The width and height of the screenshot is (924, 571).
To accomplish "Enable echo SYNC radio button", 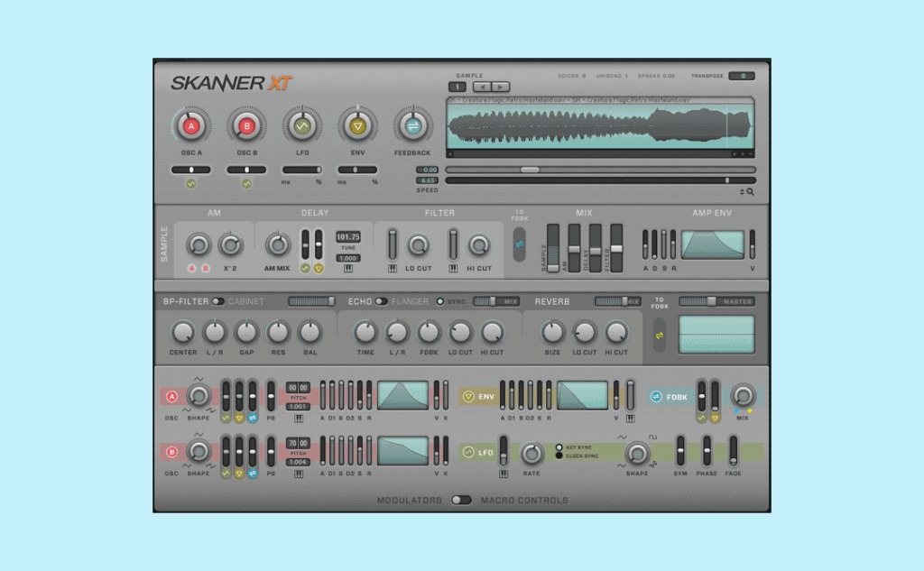I will (440, 301).
